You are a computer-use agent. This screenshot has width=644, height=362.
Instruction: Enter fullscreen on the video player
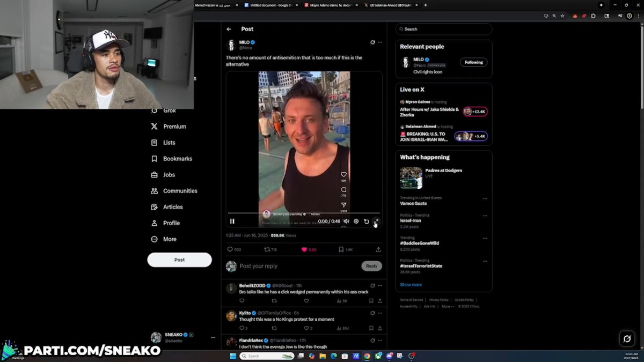(x=376, y=221)
